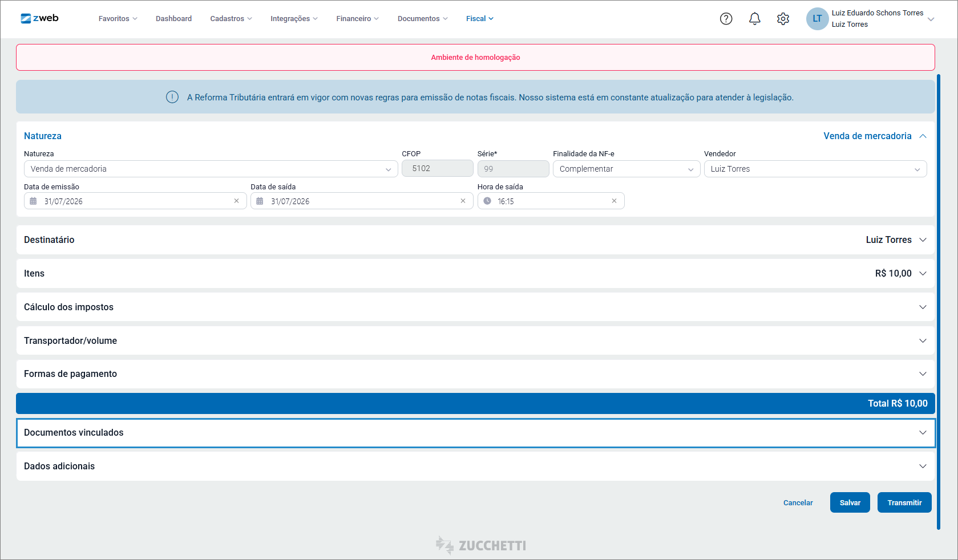
Task: Expand the Cálculo dos impostos section
Action: [475, 307]
